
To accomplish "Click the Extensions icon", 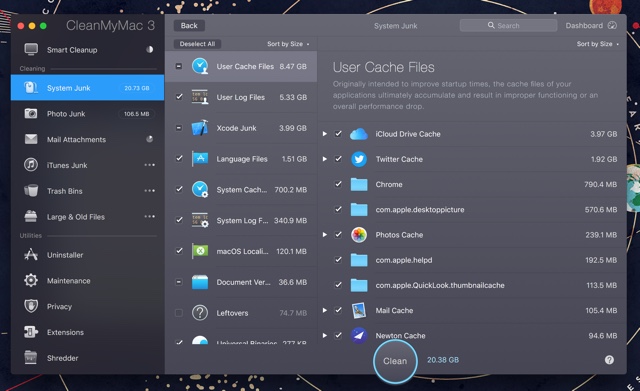I will tap(31, 332).
